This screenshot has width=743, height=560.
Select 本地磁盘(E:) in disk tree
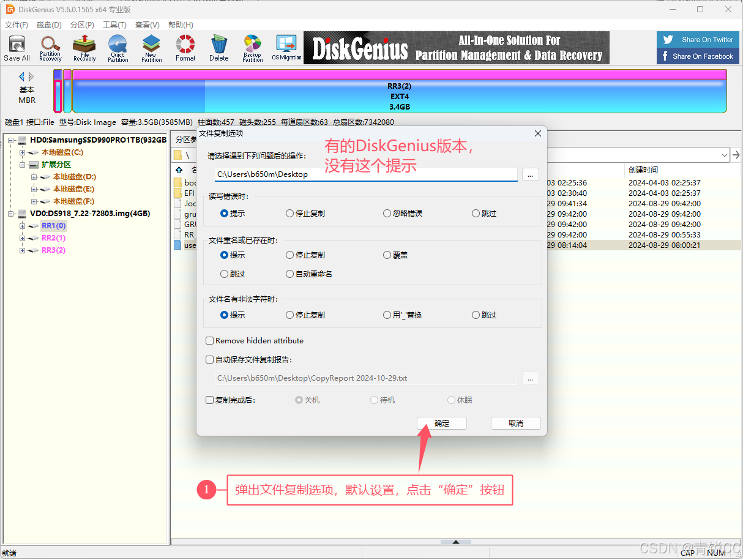(73, 189)
